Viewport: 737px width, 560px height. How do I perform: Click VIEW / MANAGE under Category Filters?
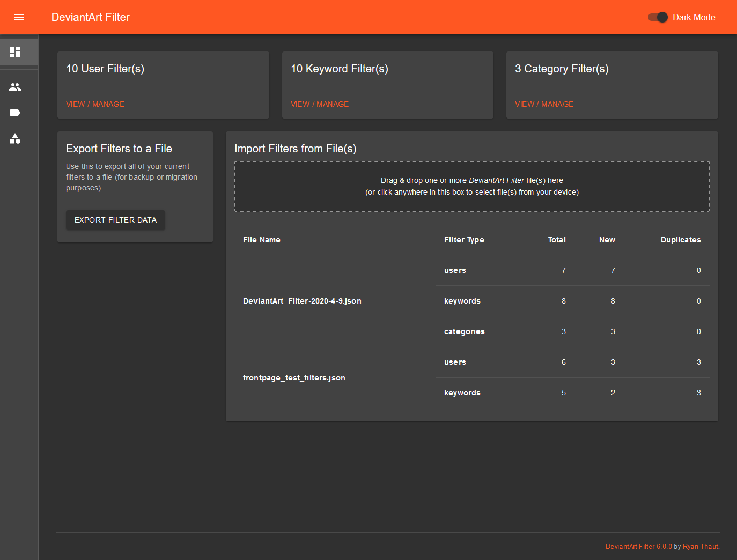coord(544,104)
